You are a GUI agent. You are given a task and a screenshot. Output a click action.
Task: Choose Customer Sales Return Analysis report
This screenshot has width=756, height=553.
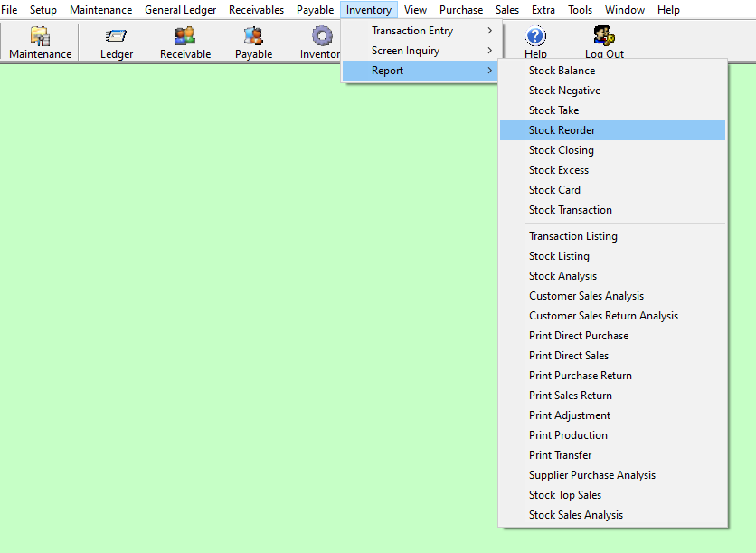tap(612, 316)
